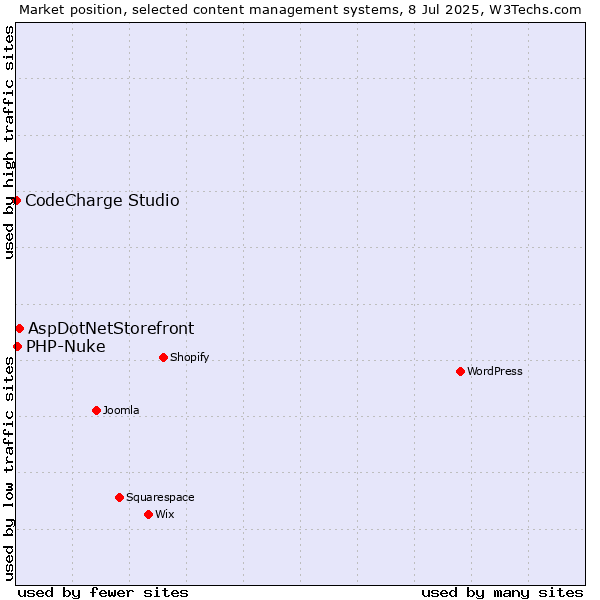The height and width of the screenshot is (600, 600).
Task: Click 'used by high traffic sites' axis label
Action: [9, 142]
